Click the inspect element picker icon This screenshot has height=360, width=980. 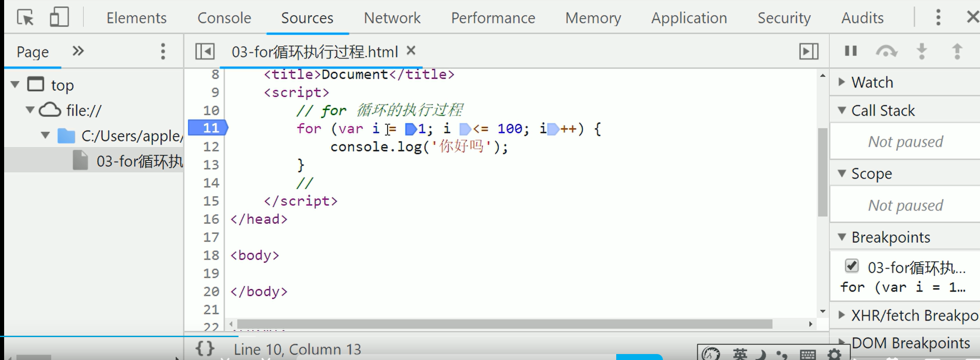click(x=25, y=18)
